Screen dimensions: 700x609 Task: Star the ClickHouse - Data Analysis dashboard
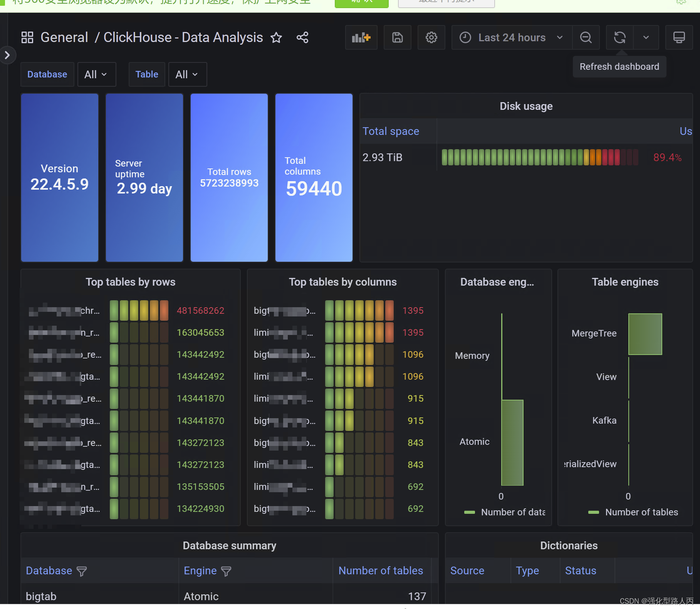(276, 37)
